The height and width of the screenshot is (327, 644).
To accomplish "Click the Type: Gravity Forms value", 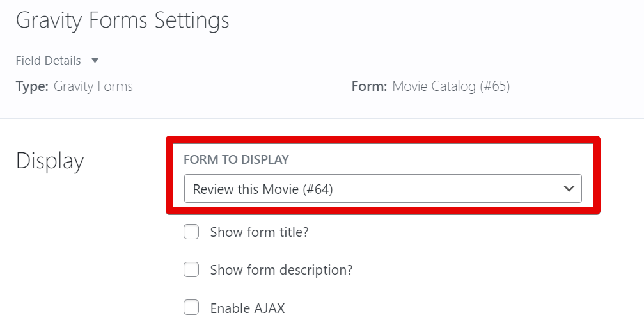I will 93,86.
